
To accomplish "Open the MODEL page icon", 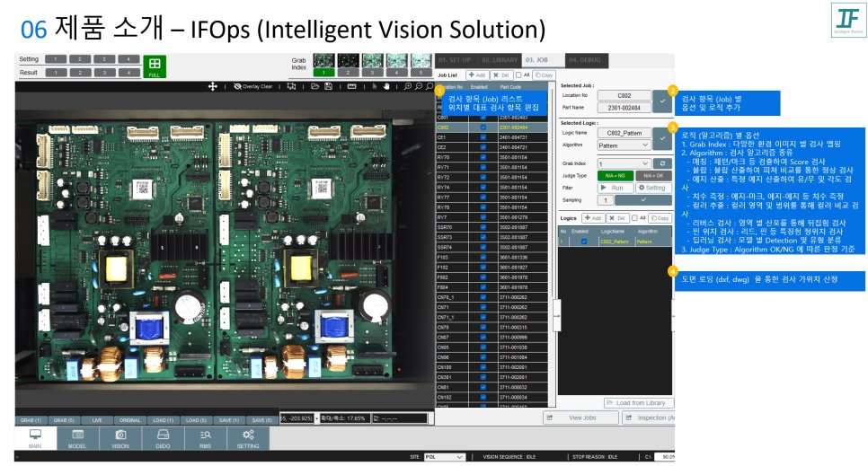I will click(x=77, y=438).
